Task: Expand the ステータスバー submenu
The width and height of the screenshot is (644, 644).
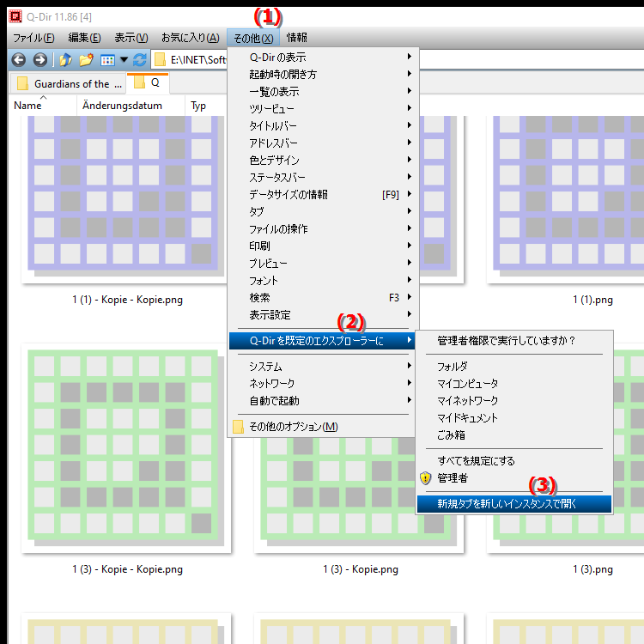Action: coord(322,178)
